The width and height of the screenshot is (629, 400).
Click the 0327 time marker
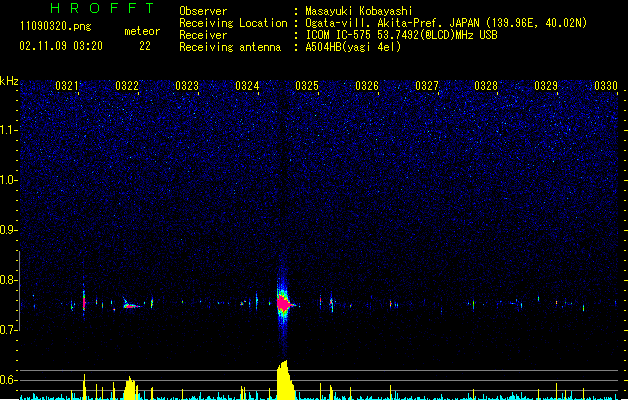[427, 86]
